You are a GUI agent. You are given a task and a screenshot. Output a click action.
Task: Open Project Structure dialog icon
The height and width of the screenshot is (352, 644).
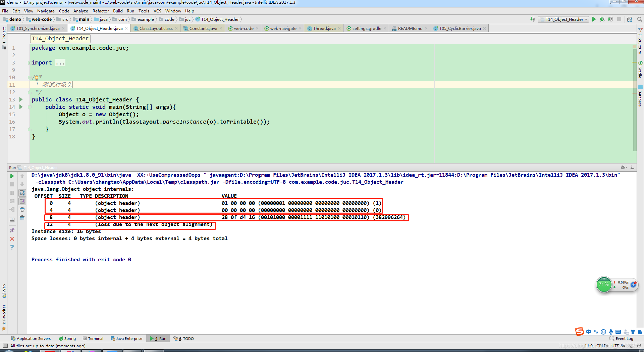point(630,19)
